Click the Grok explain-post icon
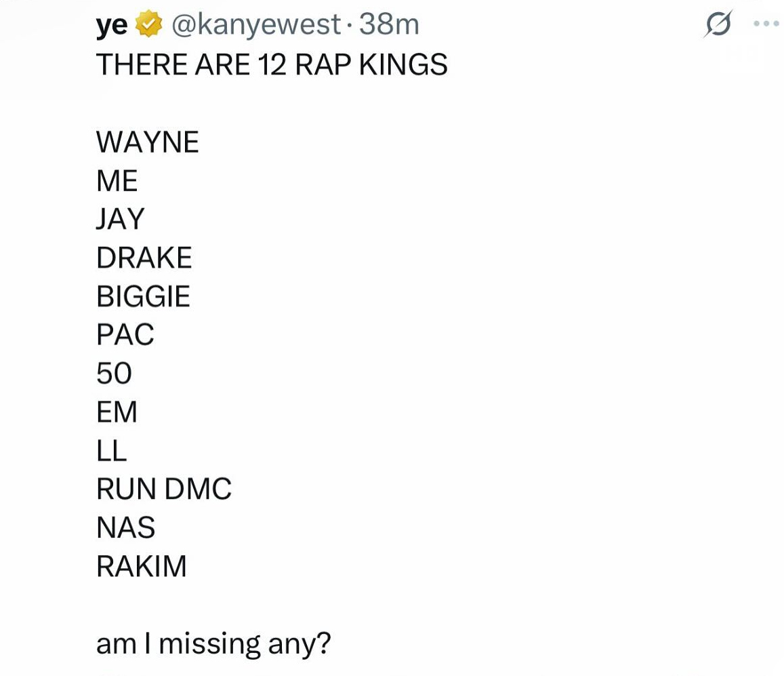784x676 pixels. point(718,24)
